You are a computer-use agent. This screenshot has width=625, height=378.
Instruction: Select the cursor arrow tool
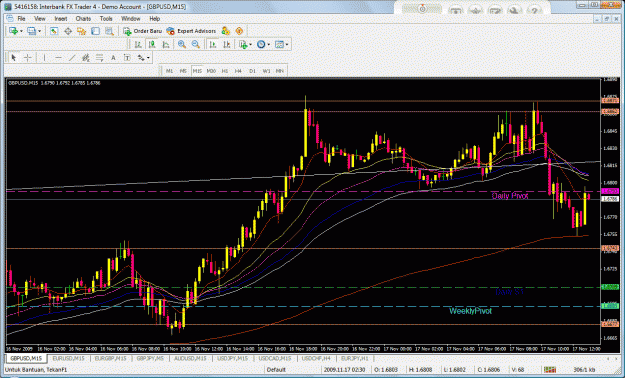click(x=14, y=58)
